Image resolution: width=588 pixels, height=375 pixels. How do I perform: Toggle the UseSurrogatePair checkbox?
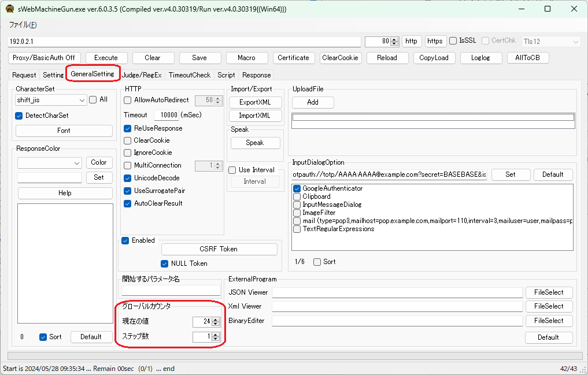tap(128, 191)
